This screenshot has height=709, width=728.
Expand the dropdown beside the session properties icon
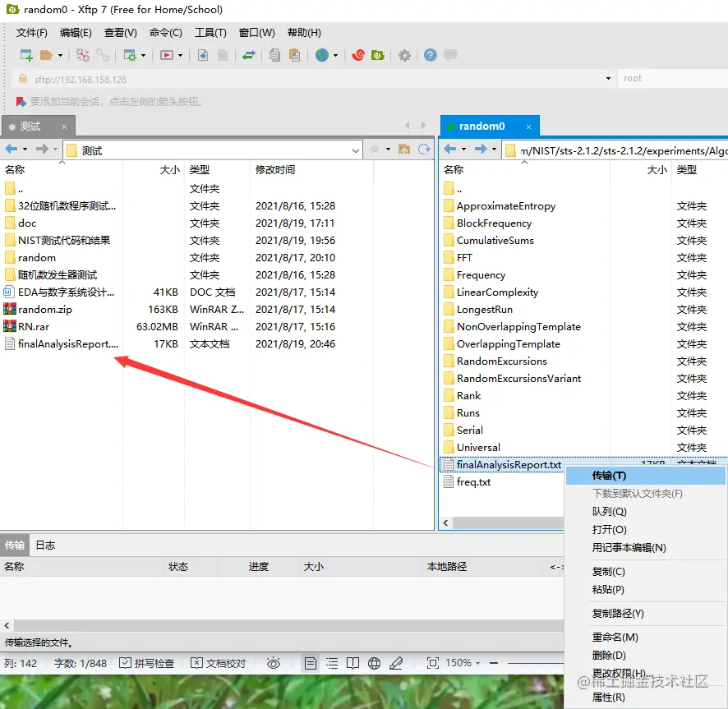click(x=144, y=56)
